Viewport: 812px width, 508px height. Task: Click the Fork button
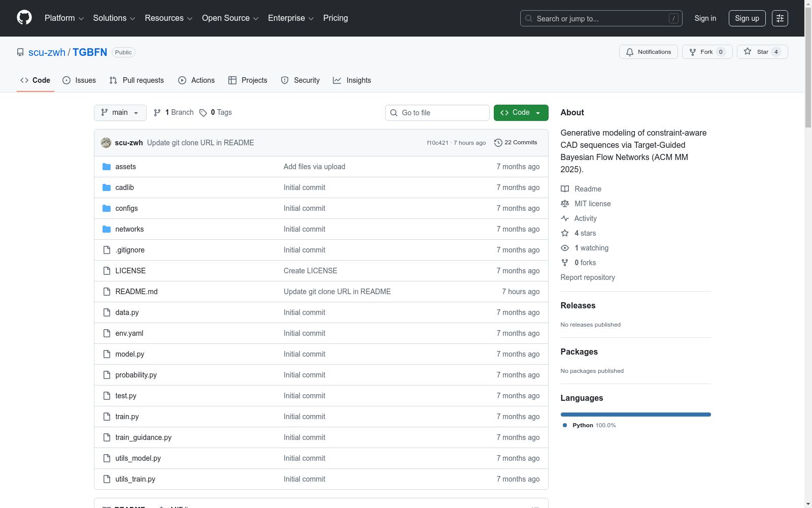707,52
